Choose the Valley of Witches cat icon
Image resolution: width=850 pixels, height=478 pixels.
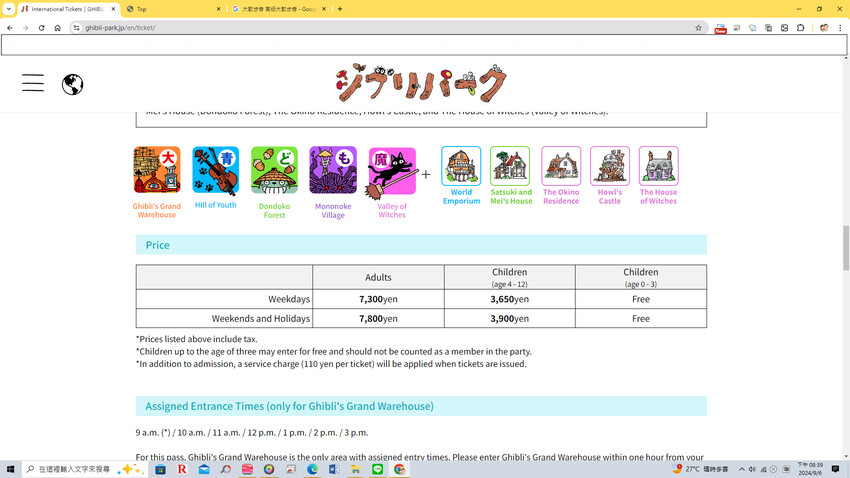pos(392,170)
